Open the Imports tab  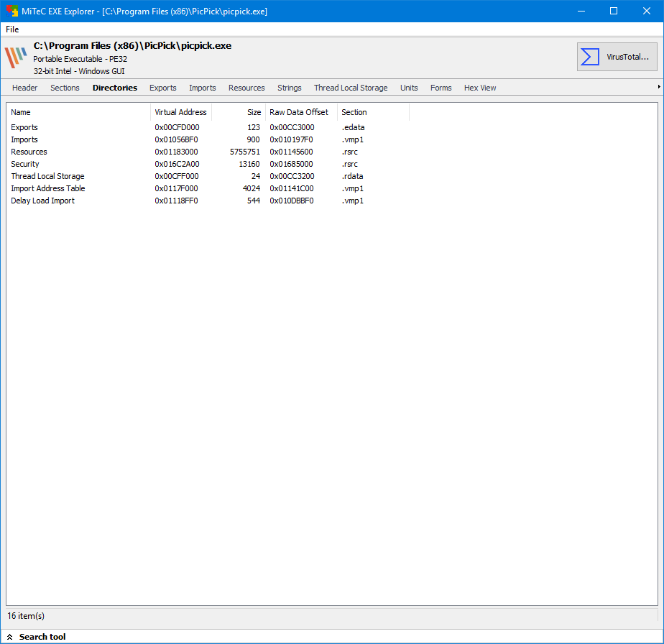203,88
